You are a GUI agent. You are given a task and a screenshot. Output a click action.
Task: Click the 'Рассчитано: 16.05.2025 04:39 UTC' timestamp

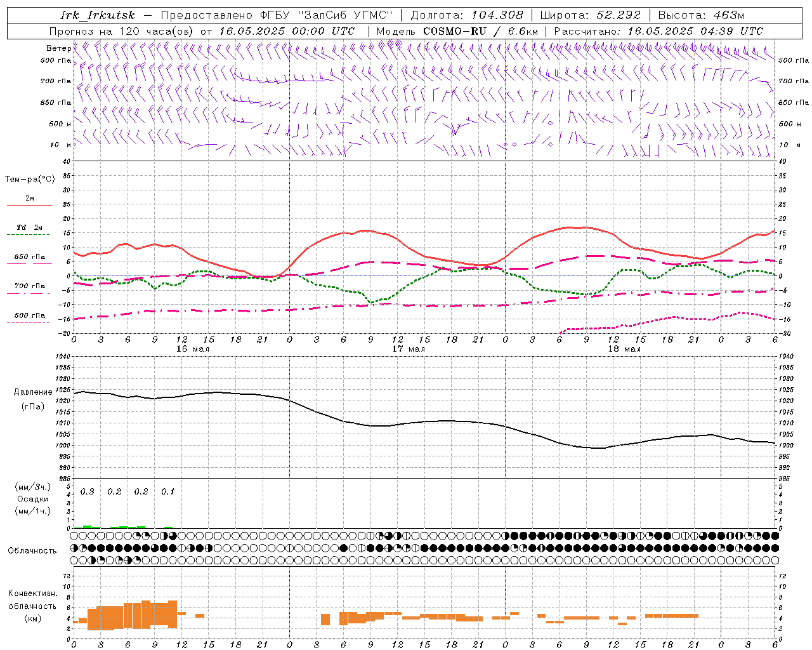coord(658,31)
